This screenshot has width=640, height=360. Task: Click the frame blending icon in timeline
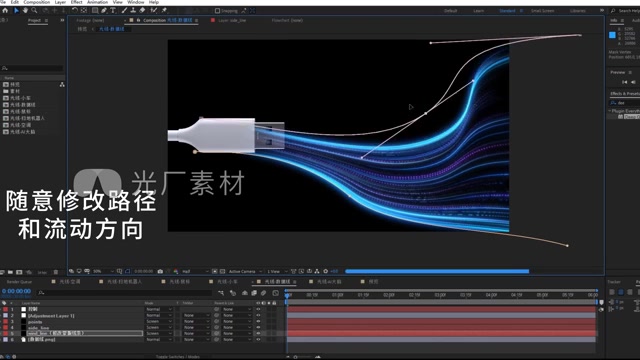coord(254,293)
